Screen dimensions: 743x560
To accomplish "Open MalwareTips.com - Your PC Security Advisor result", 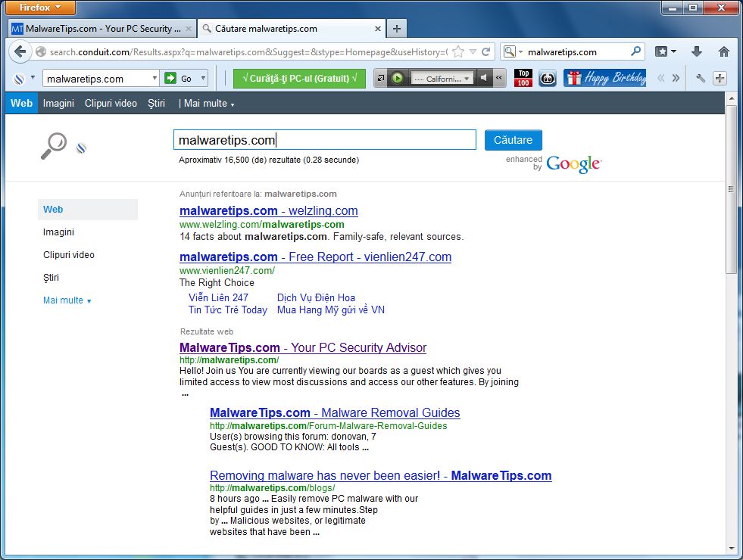I will [x=303, y=347].
